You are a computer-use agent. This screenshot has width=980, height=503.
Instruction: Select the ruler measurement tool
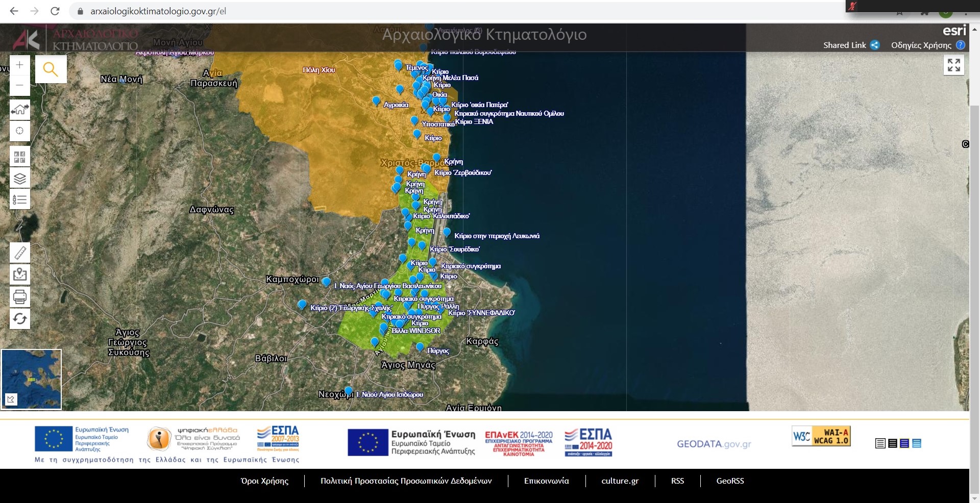(x=20, y=253)
